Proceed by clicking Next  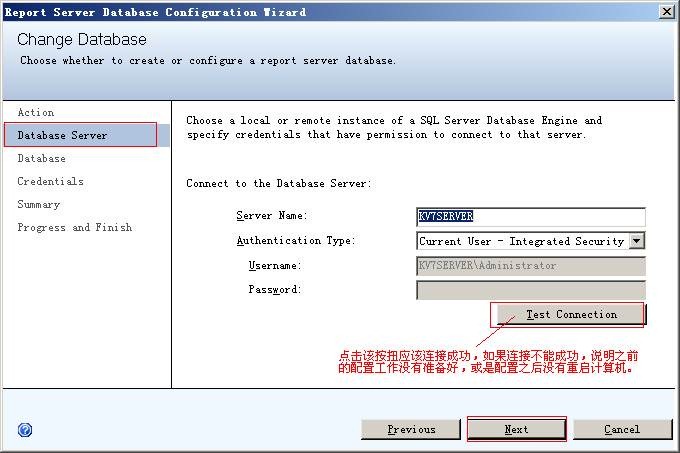click(516, 430)
